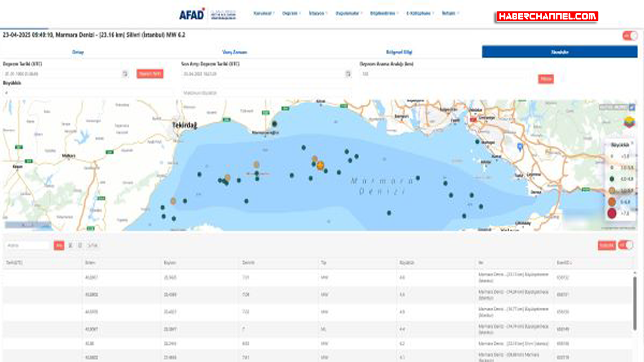Screen dimensions: 644x362
Task: Open the stacked map layers icon
Action: point(630,122)
